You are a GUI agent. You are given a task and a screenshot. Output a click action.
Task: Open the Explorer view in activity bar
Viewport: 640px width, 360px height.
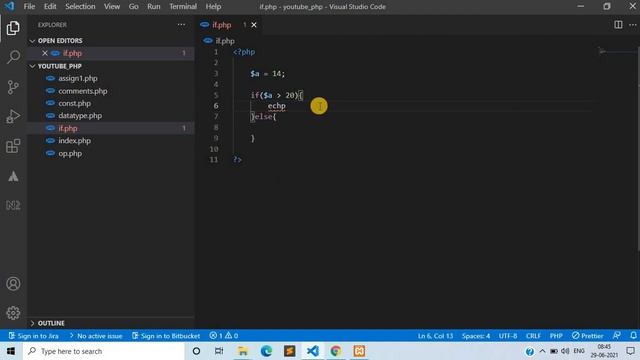(13, 28)
